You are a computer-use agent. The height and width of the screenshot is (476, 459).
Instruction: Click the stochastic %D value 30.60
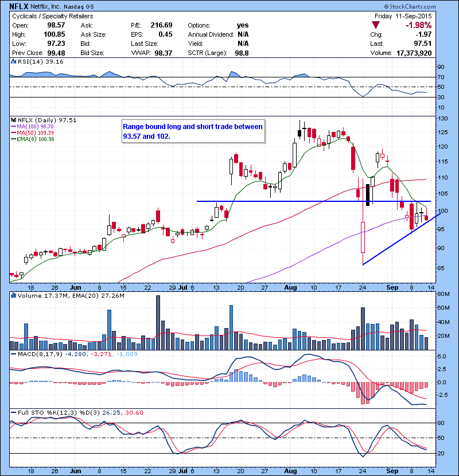[134, 413]
